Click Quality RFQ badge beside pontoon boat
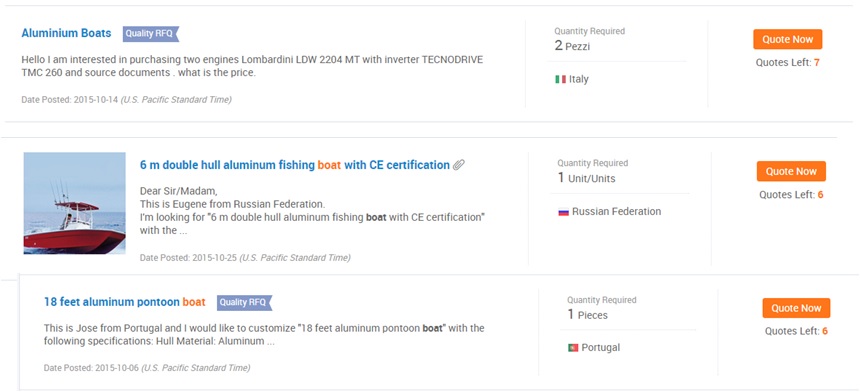Screen dimensions: 860x392 (x=244, y=302)
